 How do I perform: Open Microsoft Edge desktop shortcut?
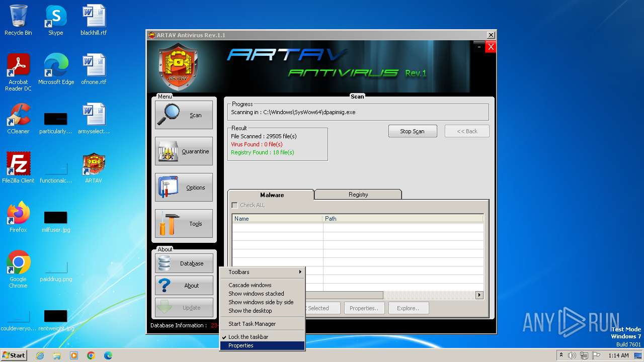[56, 69]
